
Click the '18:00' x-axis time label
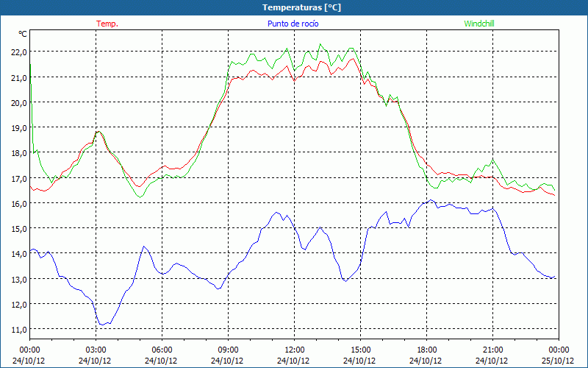click(427, 350)
